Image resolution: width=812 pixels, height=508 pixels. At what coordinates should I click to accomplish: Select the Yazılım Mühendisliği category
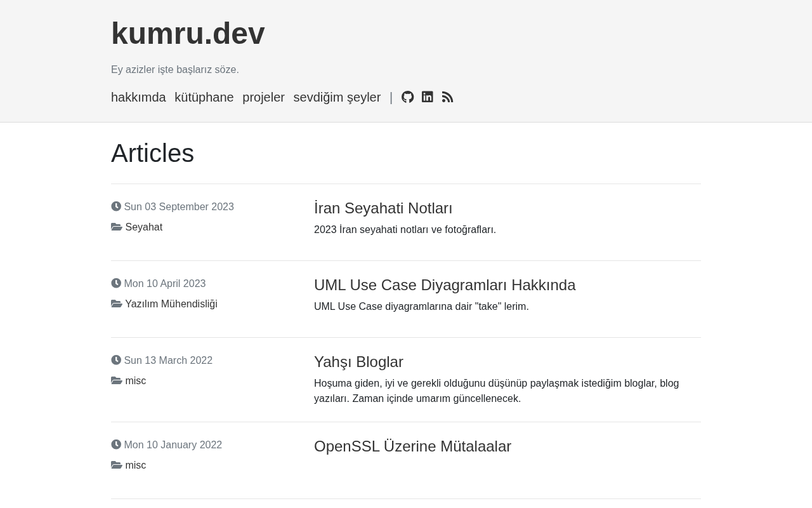pos(171,304)
